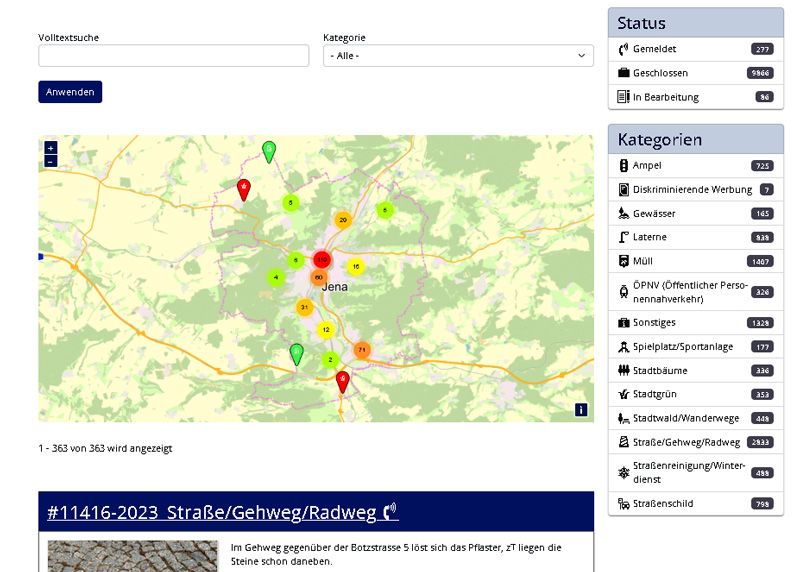Select the green pin left of cluster 2

tap(296, 354)
